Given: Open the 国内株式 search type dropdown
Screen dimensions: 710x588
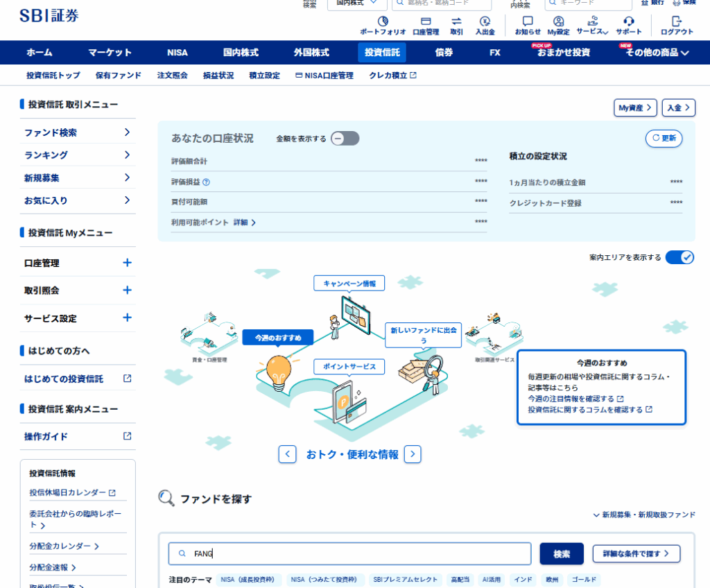Looking at the screenshot, I should point(357,3).
